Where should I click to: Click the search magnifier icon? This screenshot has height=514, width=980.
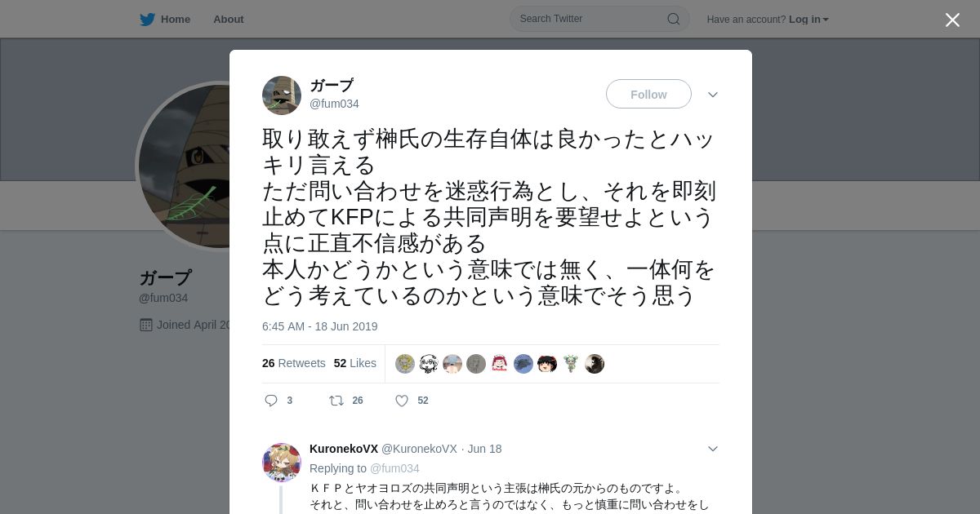(674, 19)
